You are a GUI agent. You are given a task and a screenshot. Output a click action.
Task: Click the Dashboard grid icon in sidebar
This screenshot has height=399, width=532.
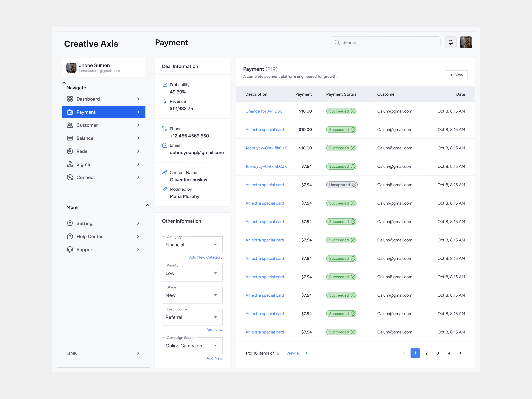click(70, 99)
